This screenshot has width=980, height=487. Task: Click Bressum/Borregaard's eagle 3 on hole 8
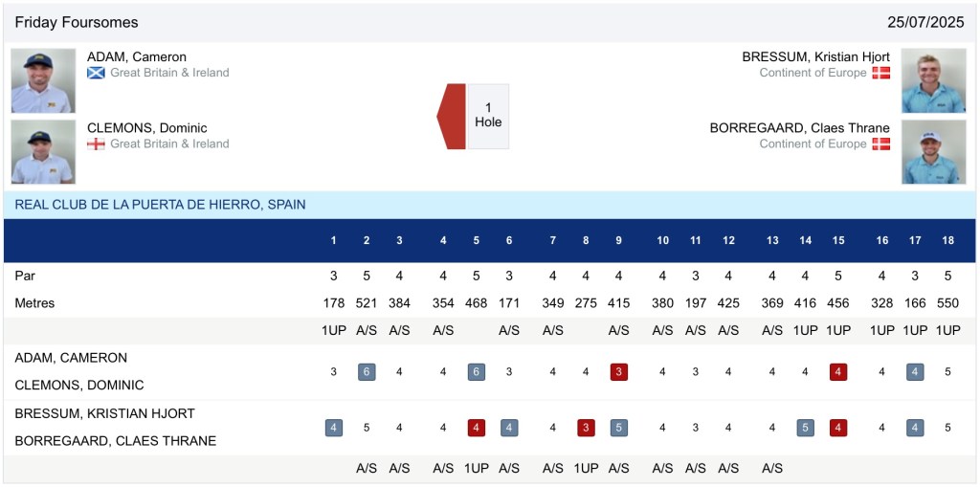click(586, 428)
